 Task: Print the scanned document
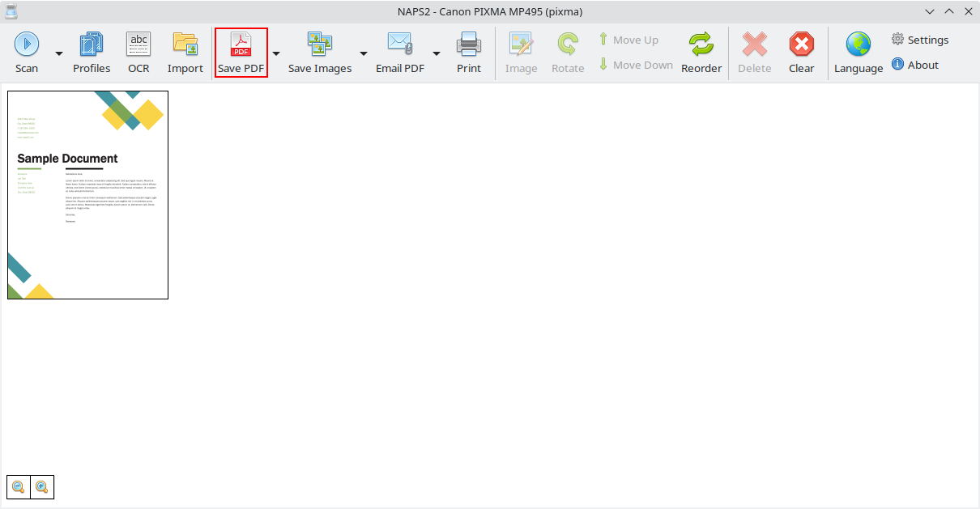(469, 45)
